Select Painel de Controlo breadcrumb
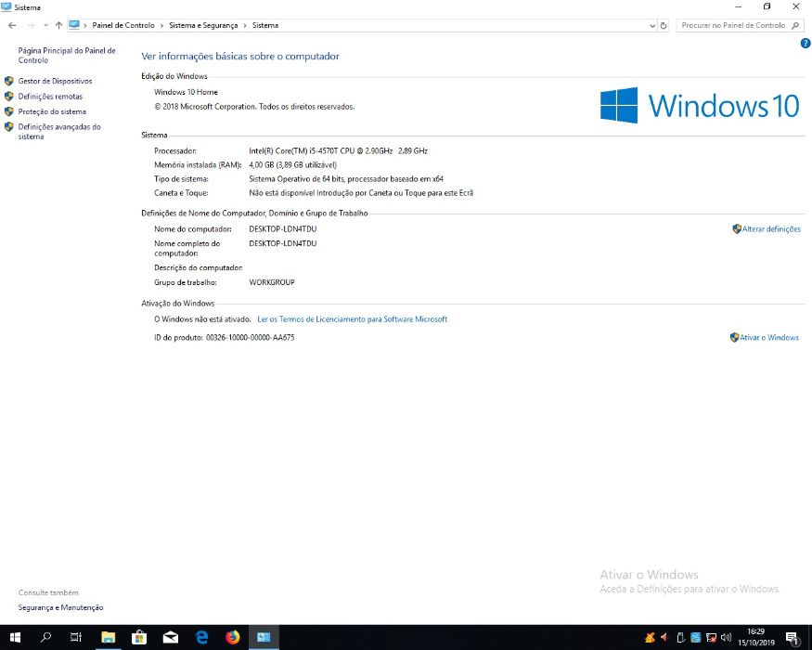 pyautogui.click(x=123, y=25)
